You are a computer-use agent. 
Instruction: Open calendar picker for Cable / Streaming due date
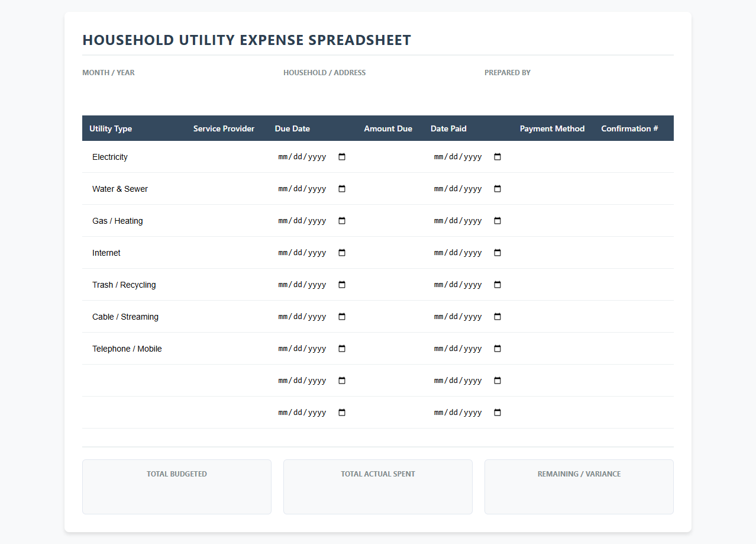click(x=342, y=317)
